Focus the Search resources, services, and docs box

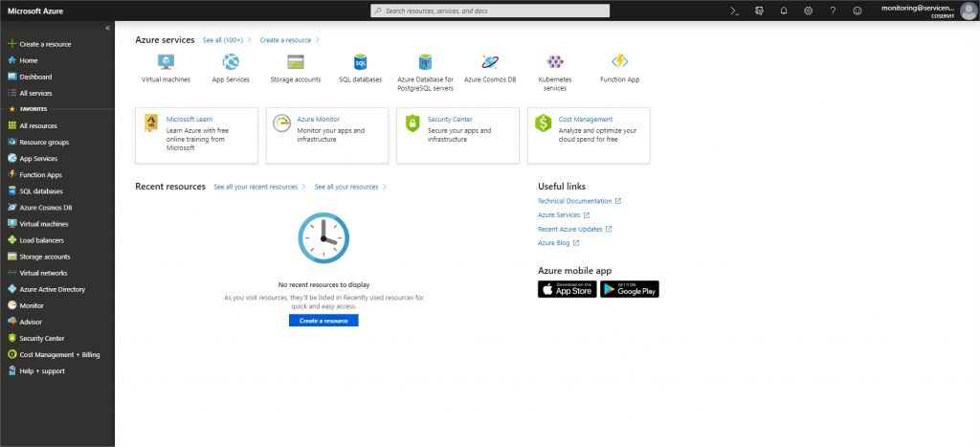(x=490, y=11)
